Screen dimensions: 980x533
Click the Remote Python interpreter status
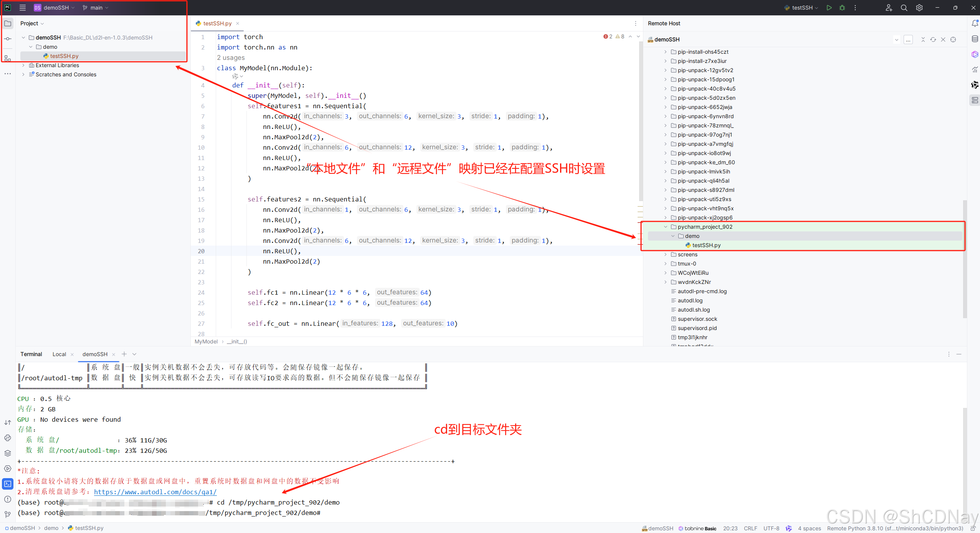[x=895, y=528]
